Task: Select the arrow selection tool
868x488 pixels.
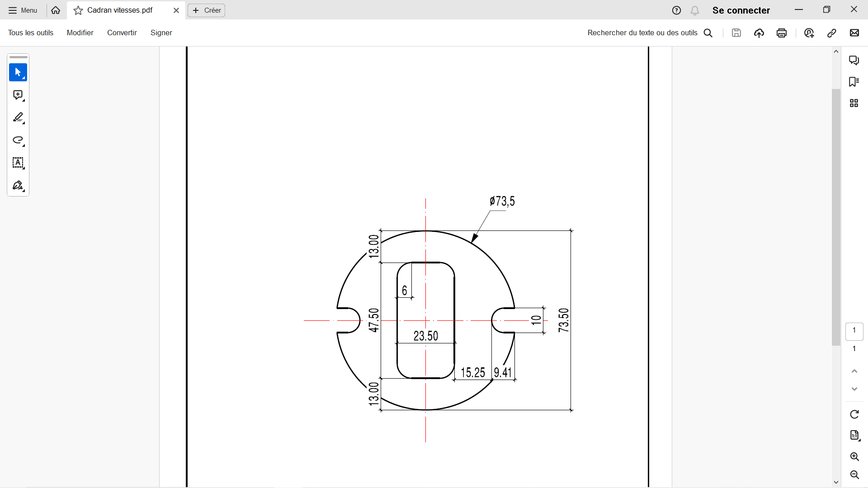Action: coord(18,72)
